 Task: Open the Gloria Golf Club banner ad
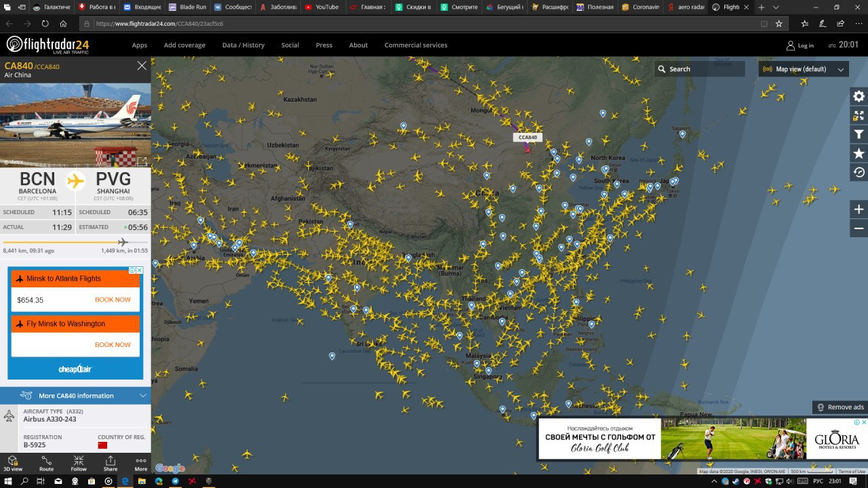pos(703,439)
